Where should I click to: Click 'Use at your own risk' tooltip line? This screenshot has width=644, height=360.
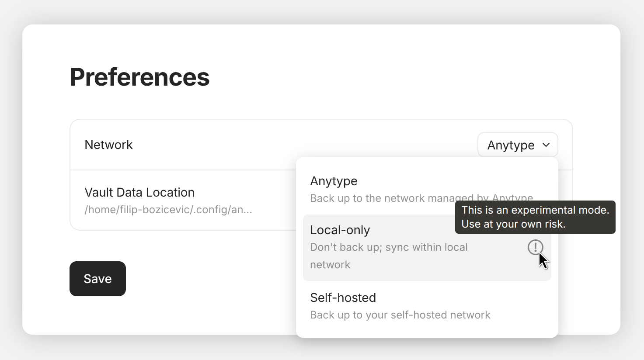coord(513,224)
